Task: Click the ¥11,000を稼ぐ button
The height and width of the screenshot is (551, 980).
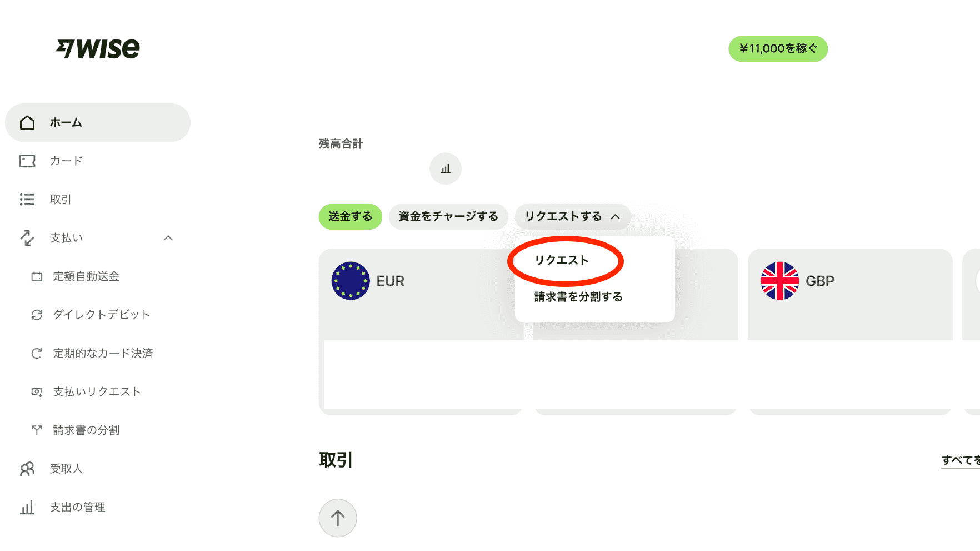Action: tap(778, 49)
